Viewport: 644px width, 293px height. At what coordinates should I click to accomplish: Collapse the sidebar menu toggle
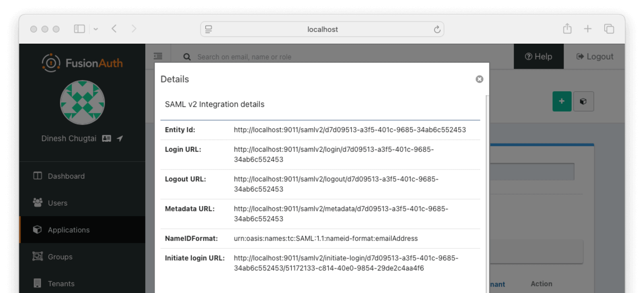pos(158,56)
